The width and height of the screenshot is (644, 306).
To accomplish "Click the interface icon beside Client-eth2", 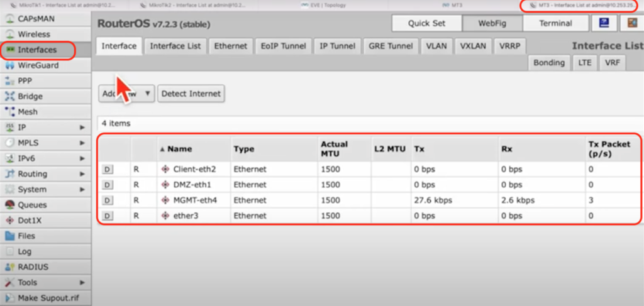I will 165,169.
